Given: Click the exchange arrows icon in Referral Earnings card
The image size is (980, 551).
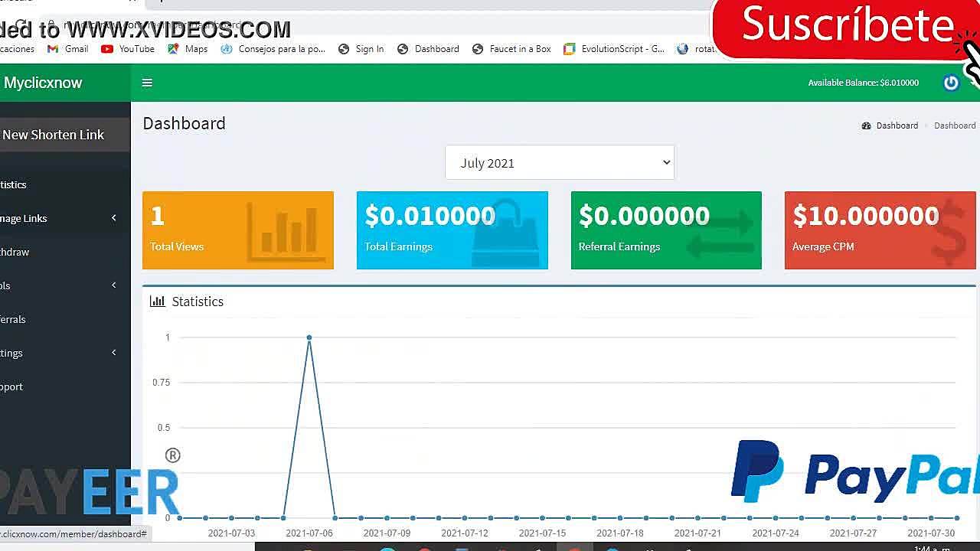Looking at the screenshot, I should click(720, 234).
